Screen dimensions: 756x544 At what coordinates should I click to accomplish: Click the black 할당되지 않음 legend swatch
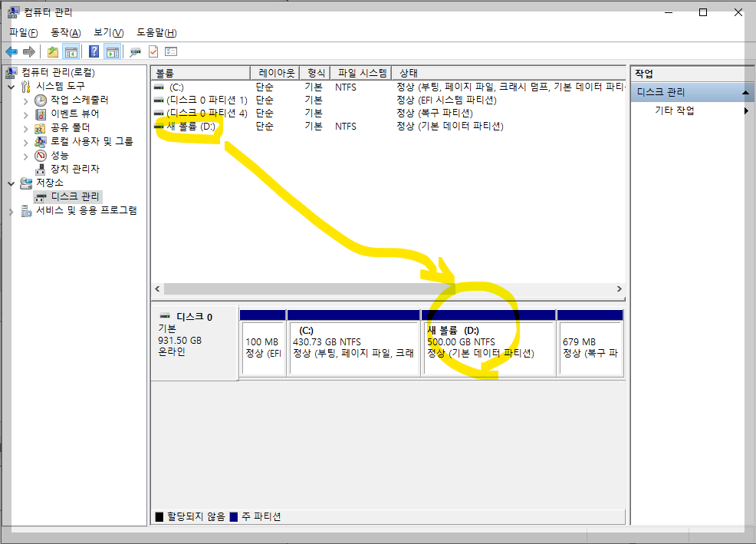coord(159,517)
